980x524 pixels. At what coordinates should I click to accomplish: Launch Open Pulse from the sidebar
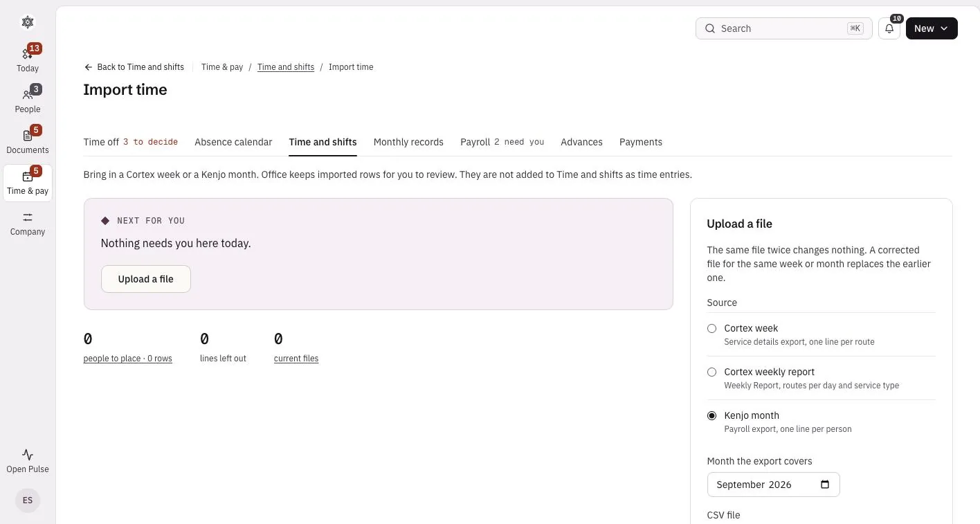pos(28,460)
